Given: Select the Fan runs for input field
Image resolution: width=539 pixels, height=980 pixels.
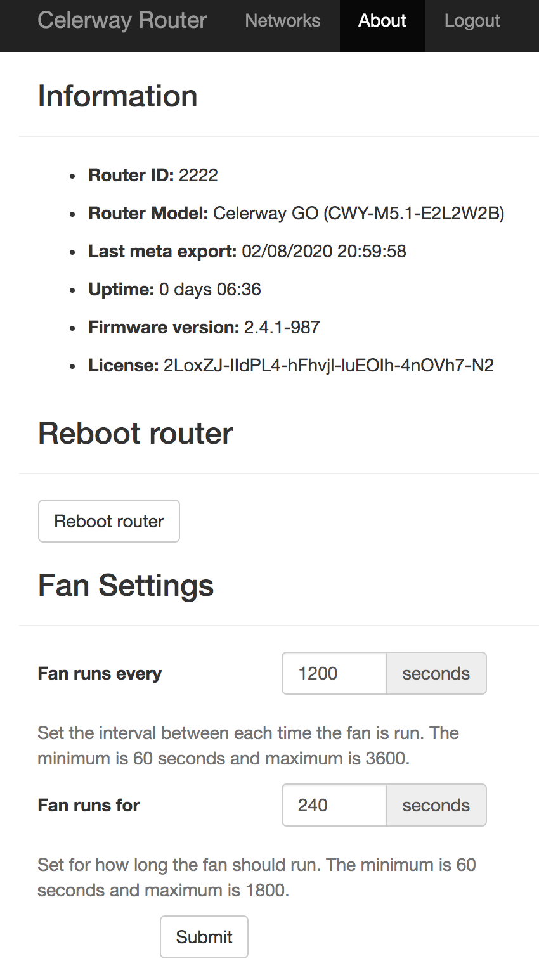Looking at the screenshot, I should click(333, 805).
